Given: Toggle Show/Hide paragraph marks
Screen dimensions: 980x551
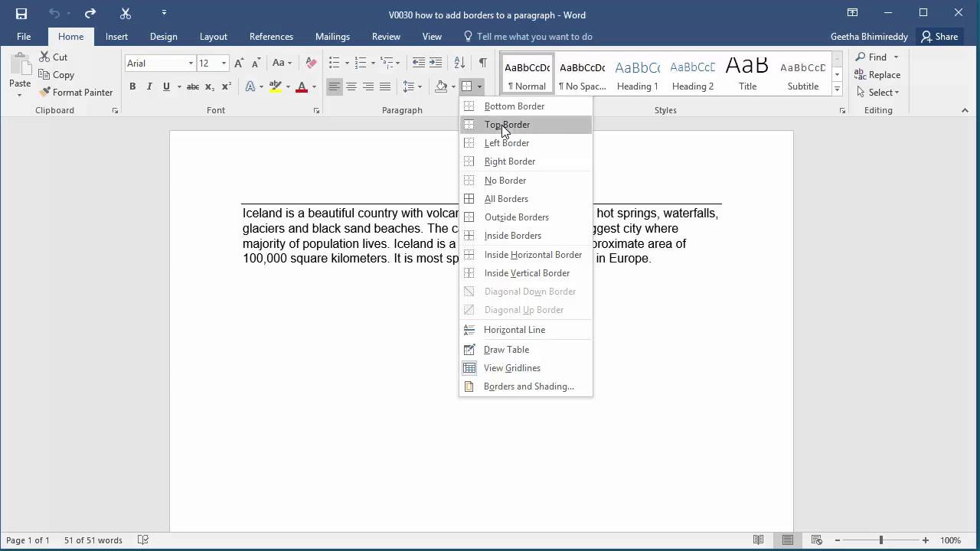Looking at the screenshot, I should [482, 64].
